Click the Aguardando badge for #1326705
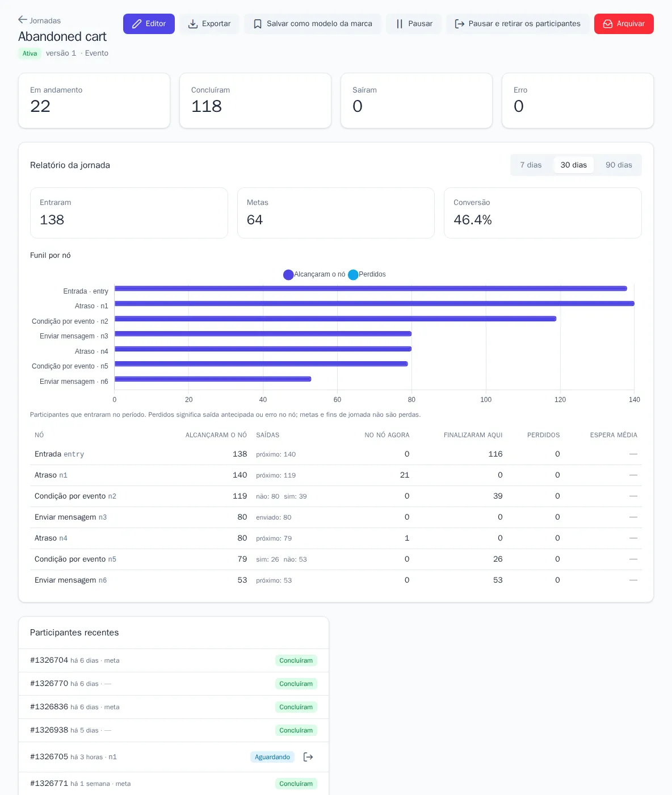Screen dimensions: 672x795 [272, 757]
